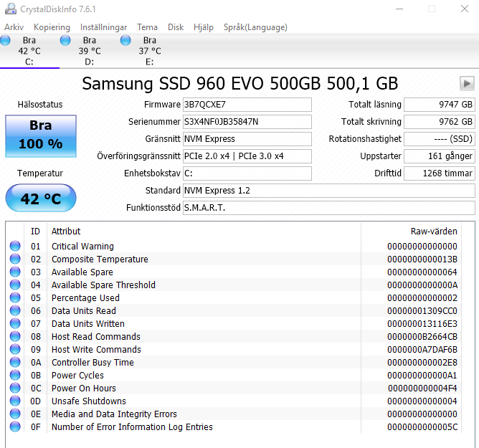Image resolution: width=479 pixels, height=448 pixels.
Task: Click status orb for Media and Data Integrity Errors
Action: 15,414
